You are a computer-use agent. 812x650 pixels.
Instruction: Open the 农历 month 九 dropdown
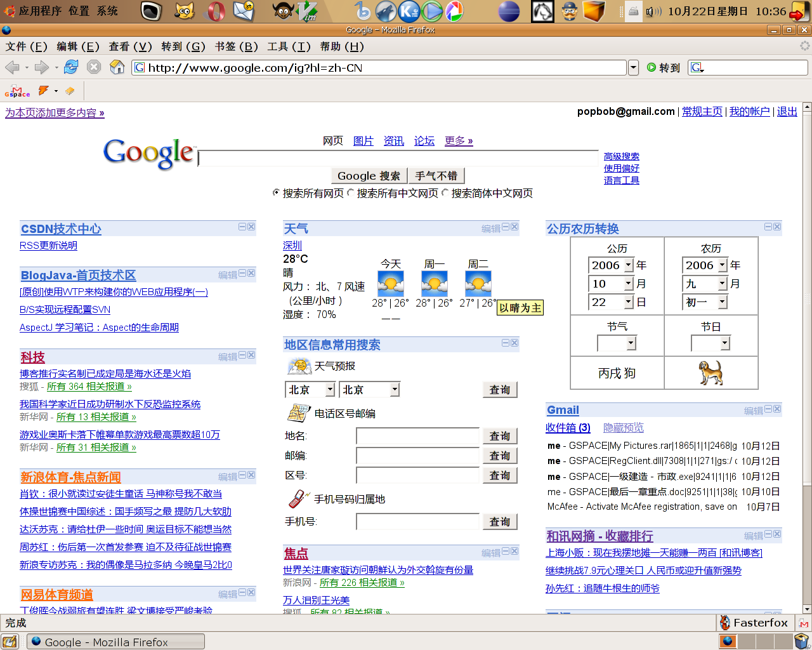click(723, 284)
